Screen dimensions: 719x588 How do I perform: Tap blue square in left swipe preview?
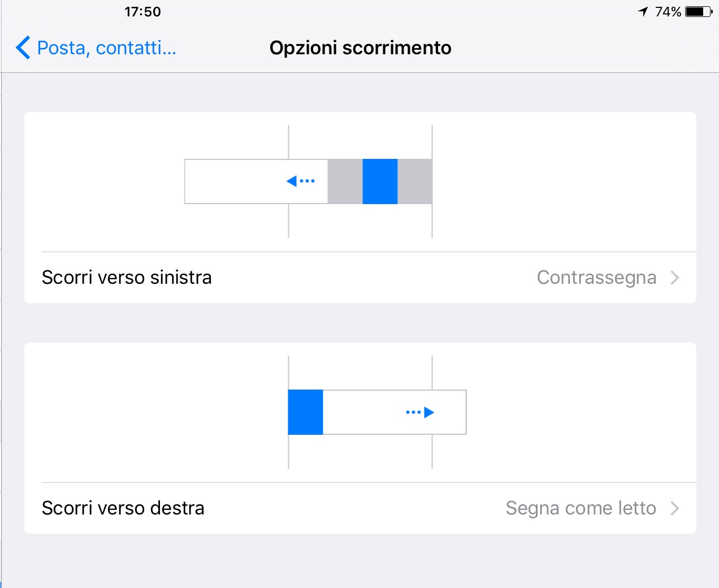[x=380, y=181]
